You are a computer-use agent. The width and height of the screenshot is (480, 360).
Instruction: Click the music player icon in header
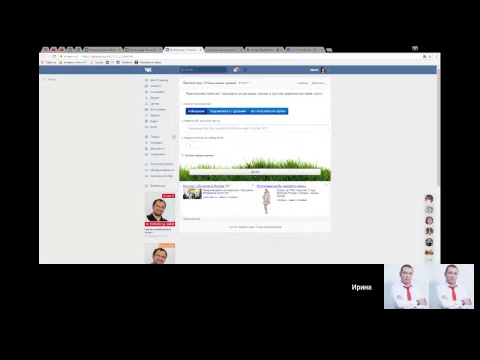coord(245,70)
